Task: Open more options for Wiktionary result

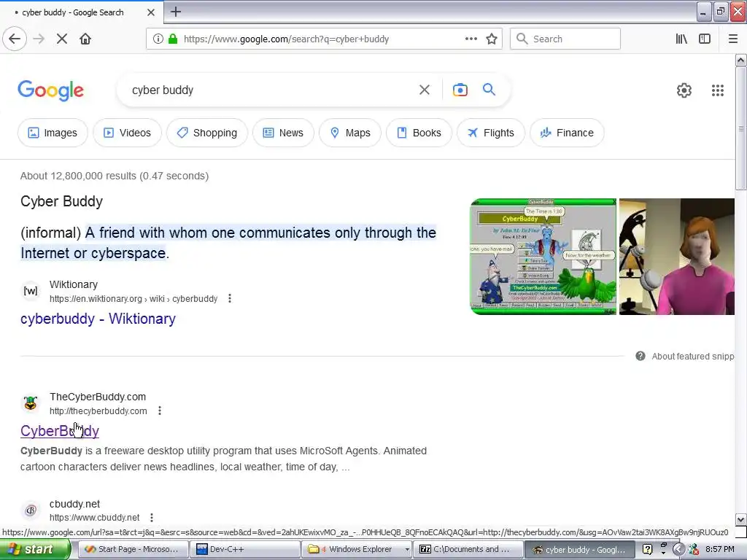Action: point(230,298)
